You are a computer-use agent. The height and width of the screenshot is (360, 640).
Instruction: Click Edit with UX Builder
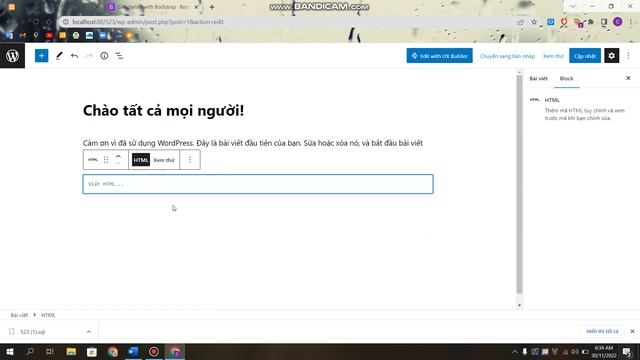click(439, 56)
